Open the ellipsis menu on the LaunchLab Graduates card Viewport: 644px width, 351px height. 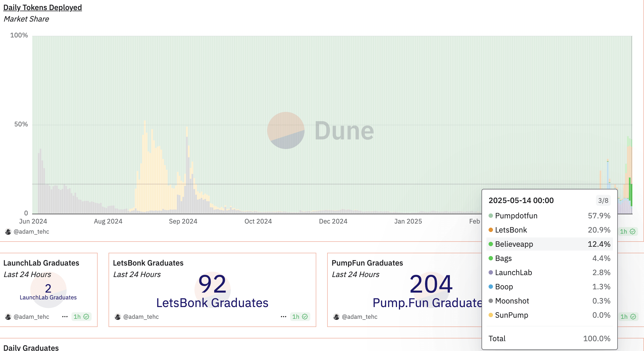coord(65,317)
